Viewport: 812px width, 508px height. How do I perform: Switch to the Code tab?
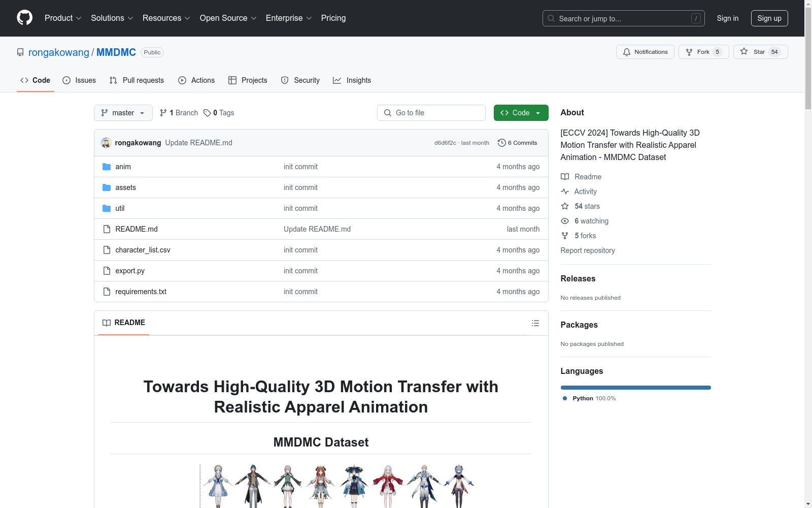tap(36, 80)
